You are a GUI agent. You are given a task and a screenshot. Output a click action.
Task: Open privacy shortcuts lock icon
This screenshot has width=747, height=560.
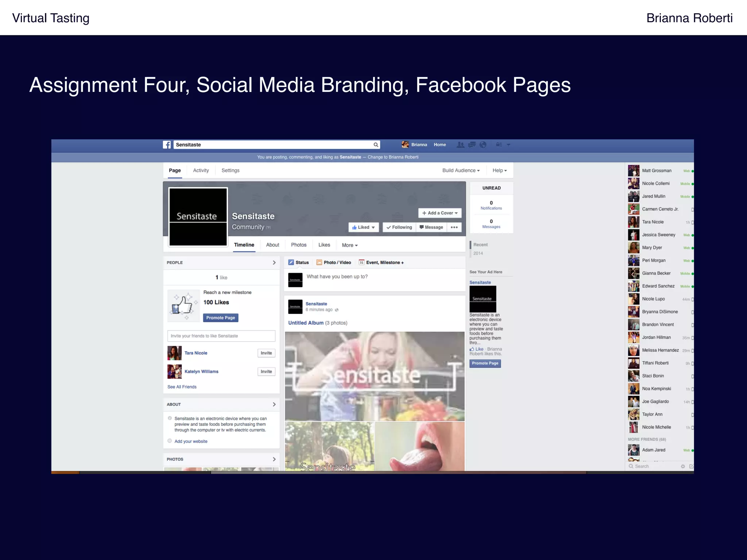pos(499,145)
